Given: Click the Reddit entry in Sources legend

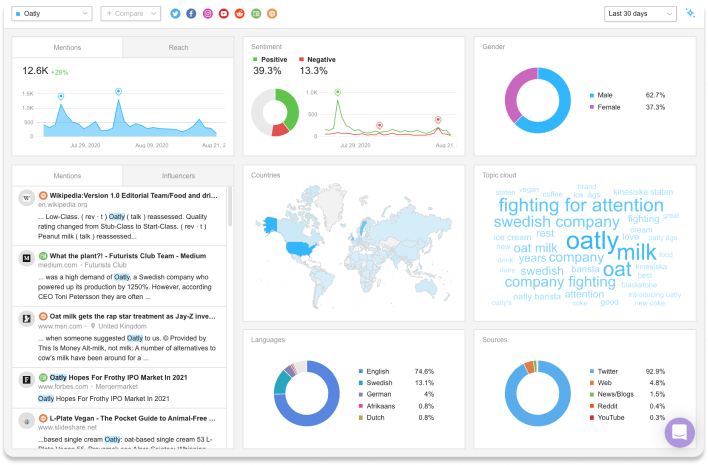Looking at the screenshot, I should (x=627, y=406).
